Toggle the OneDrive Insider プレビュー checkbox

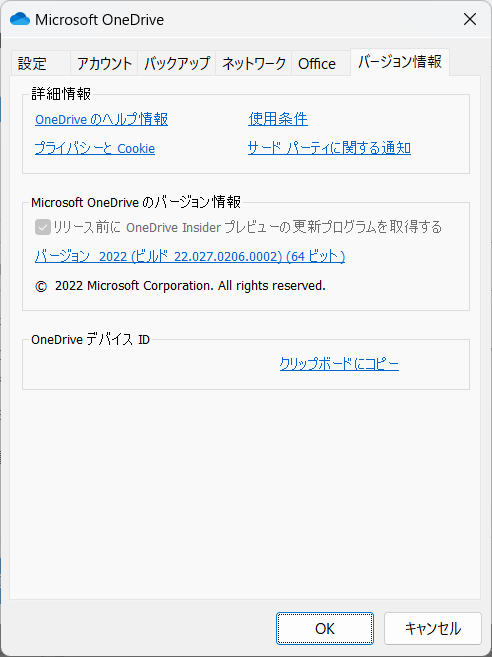(x=43, y=228)
